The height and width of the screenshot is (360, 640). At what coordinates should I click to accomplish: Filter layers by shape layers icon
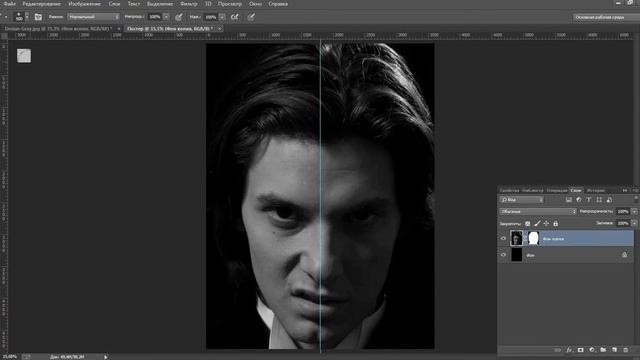click(x=599, y=200)
